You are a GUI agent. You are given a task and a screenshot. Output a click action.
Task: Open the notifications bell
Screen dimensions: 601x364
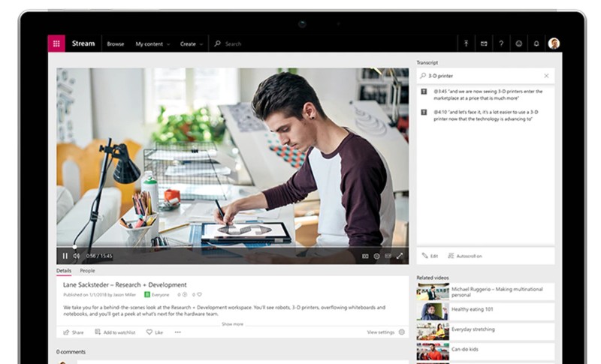pyautogui.click(x=536, y=44)
